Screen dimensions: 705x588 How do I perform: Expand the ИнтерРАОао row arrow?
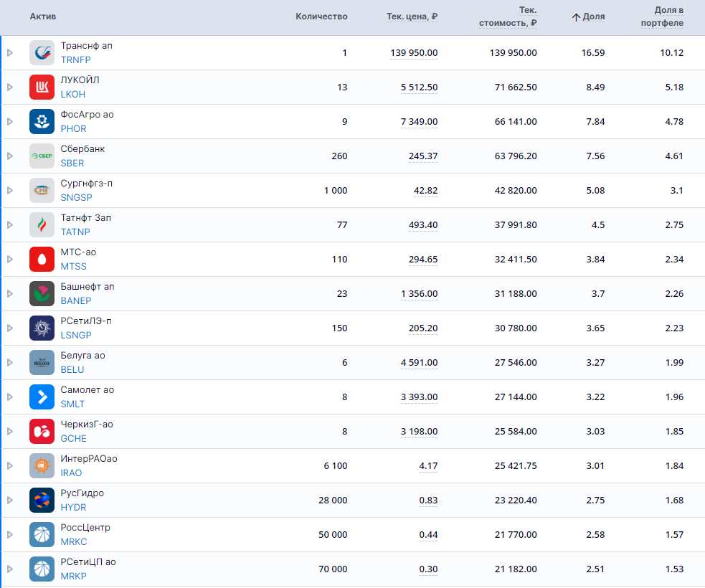click(10, 466)
